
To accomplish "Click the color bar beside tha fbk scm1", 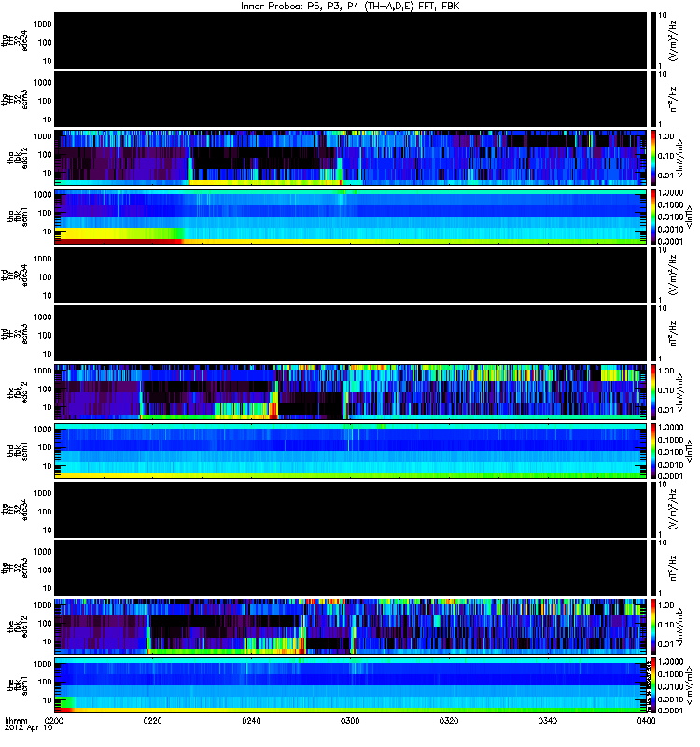I will click(653, 218).
